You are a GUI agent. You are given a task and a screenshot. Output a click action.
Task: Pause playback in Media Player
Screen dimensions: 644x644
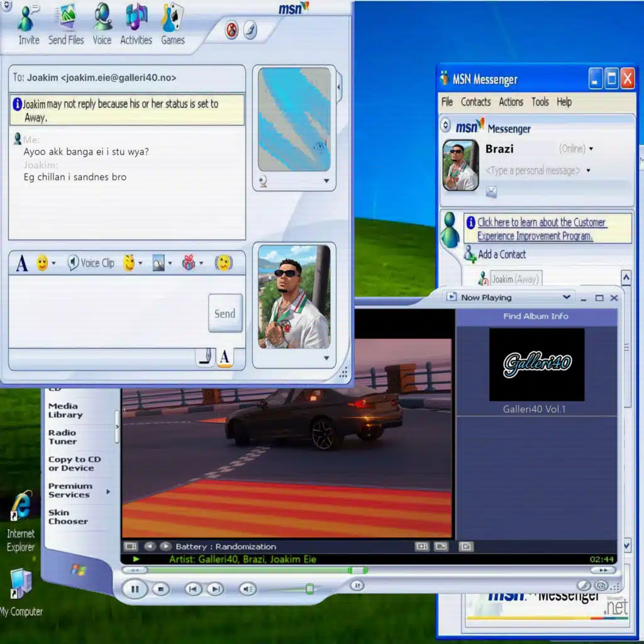(x=134, y=589)
